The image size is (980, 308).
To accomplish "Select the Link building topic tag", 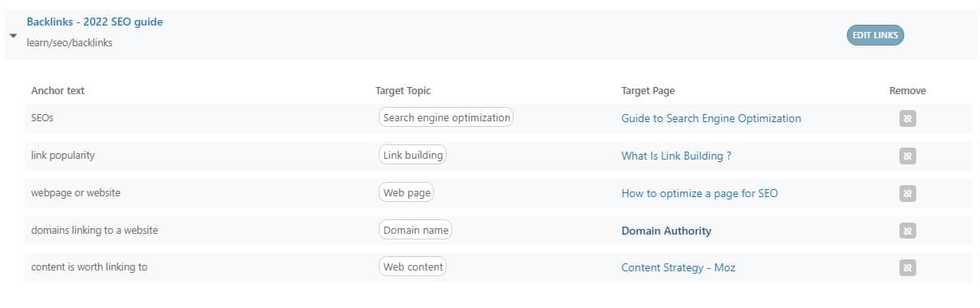I will [x=412, y=156].
